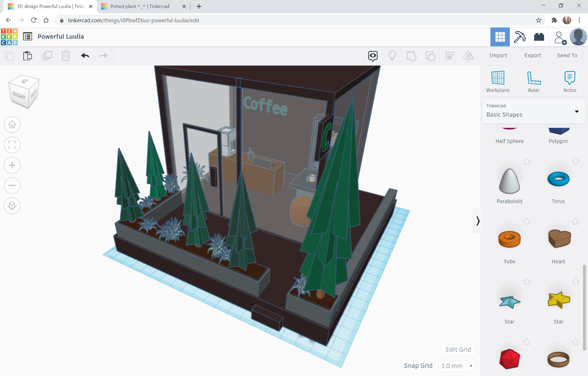Favorite the yellow Star shape
The image size is (588, 376).
coord(576,282)
